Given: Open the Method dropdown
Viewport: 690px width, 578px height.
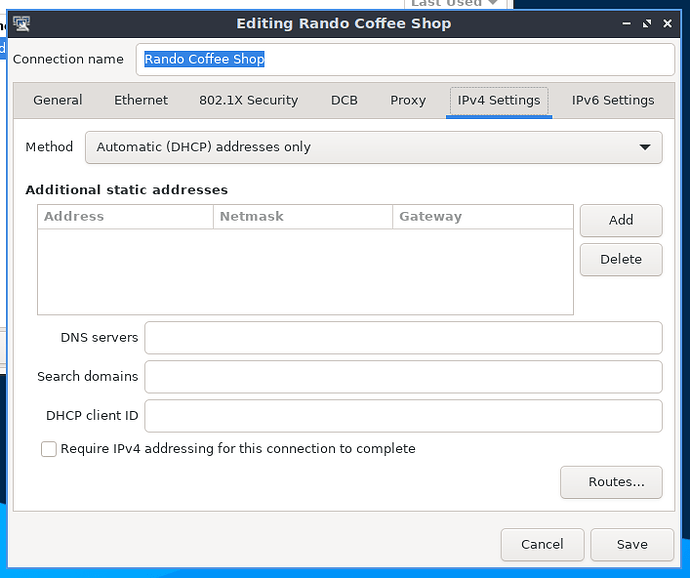Looking at the screenshot, I should tap(373, 147).
